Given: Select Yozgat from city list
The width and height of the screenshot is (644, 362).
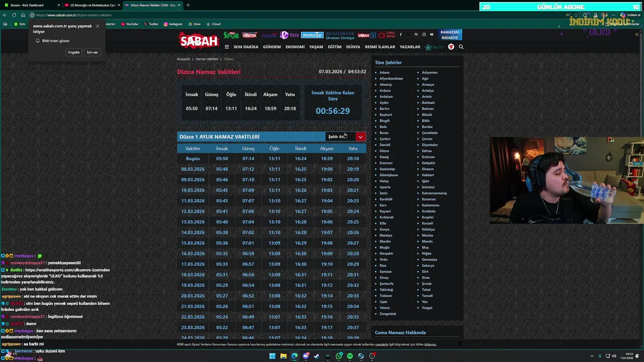Looking at the screenshot, I should 427,308.
